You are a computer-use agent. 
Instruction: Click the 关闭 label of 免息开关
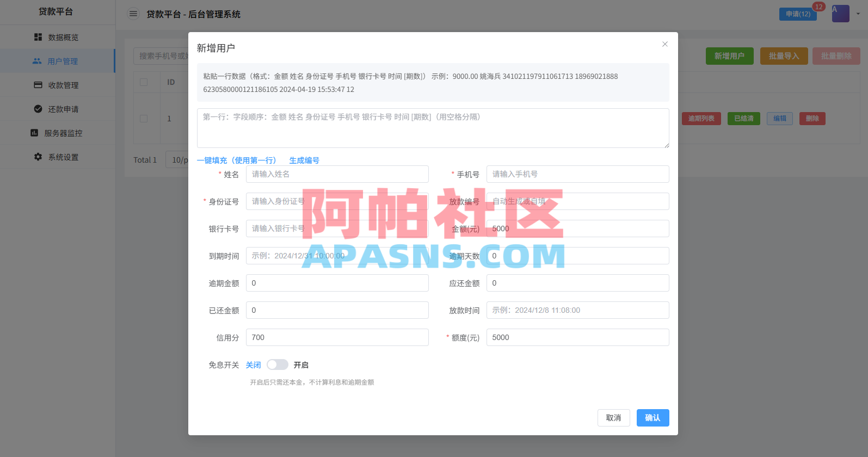tap(253, 365)
